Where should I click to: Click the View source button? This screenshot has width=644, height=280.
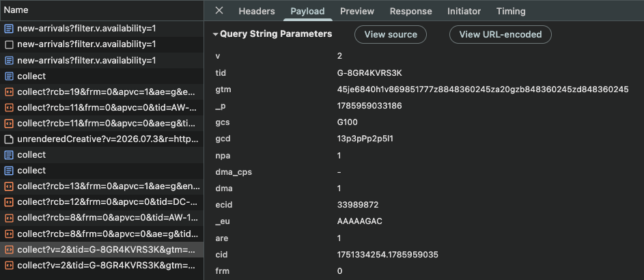point(391,34)
